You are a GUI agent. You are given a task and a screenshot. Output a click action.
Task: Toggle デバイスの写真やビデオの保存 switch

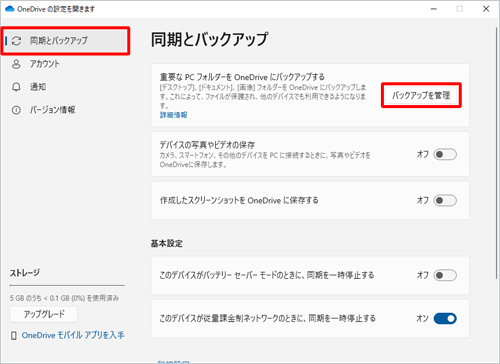(x=445, y=154)
